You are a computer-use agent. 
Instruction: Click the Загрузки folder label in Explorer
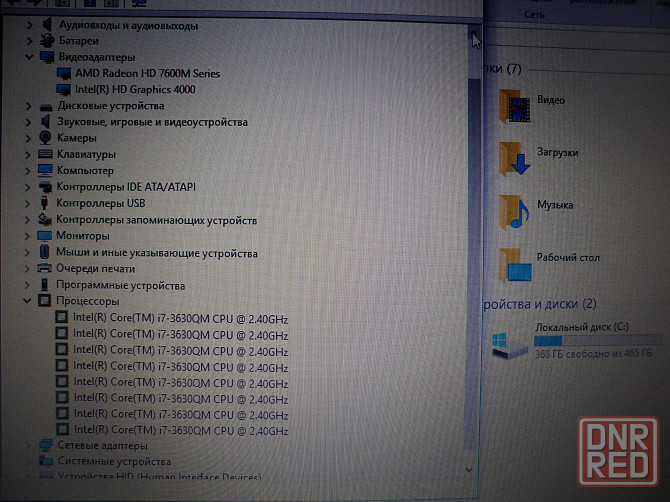tap(558, 152)
